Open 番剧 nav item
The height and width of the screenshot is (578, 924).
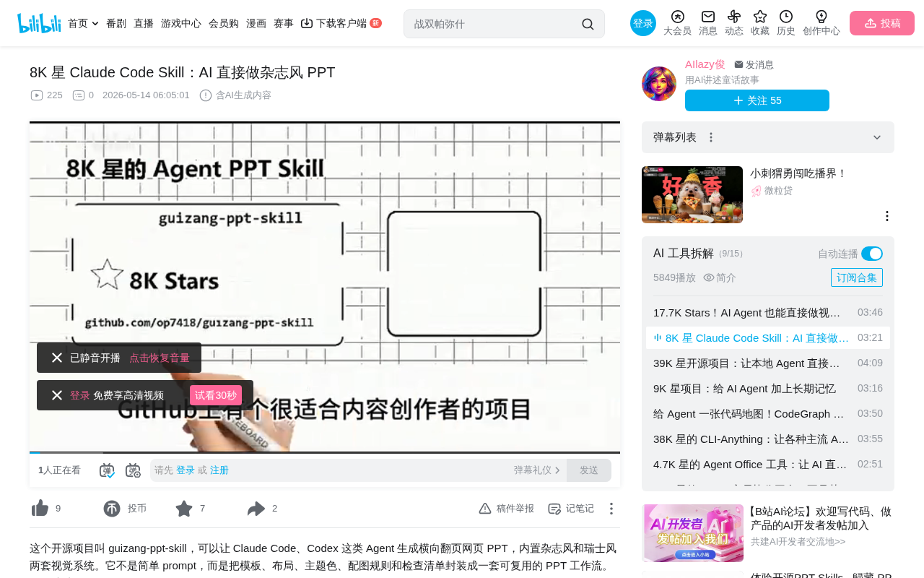pyautogui.click(x=116, y=23)
